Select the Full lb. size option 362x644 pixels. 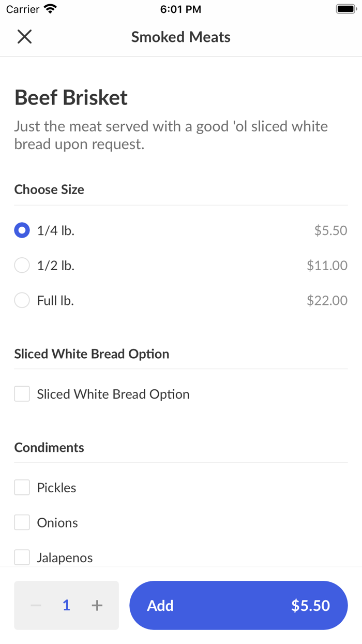22,300
